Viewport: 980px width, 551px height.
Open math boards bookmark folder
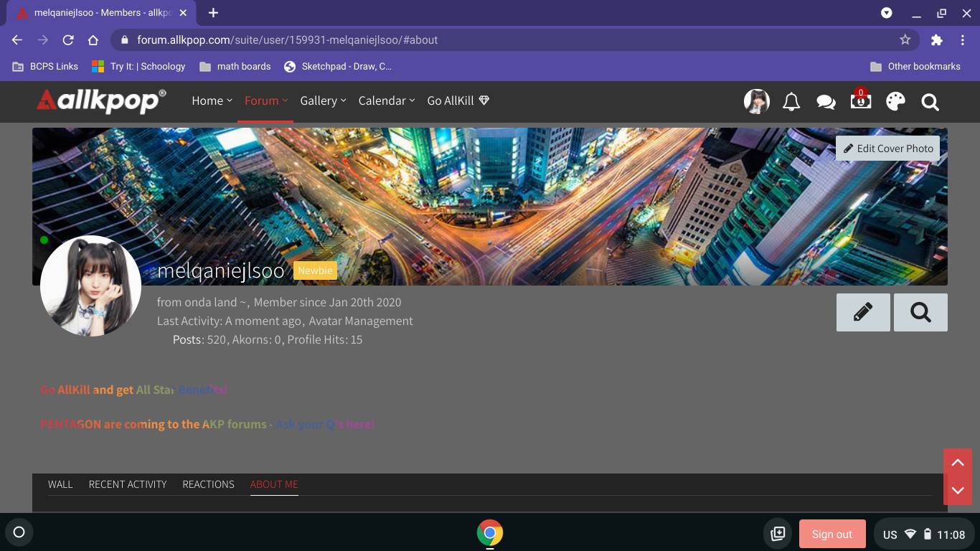(235, 66)
